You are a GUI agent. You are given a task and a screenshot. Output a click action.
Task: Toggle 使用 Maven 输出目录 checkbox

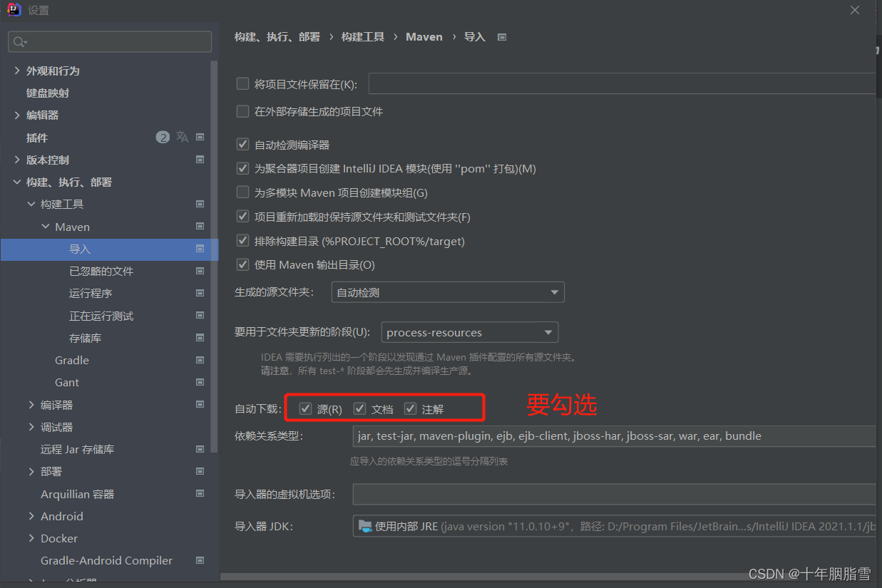pos(242,264)
